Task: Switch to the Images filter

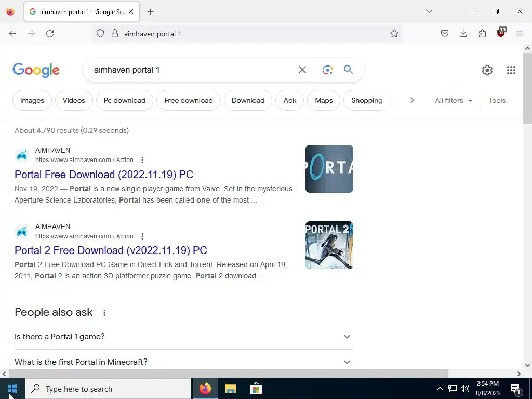Action: (x=32, y=100)
